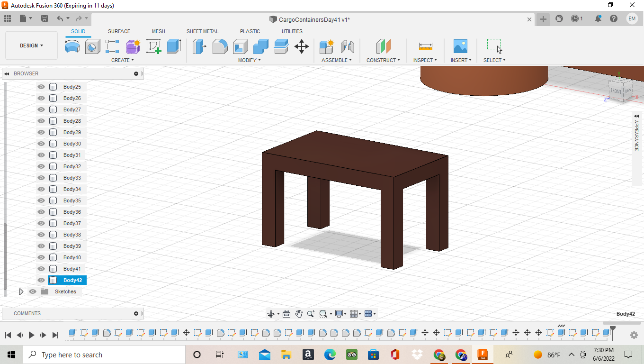Toggle visibility of Body36
644x364 pixels.
(41, 212)
